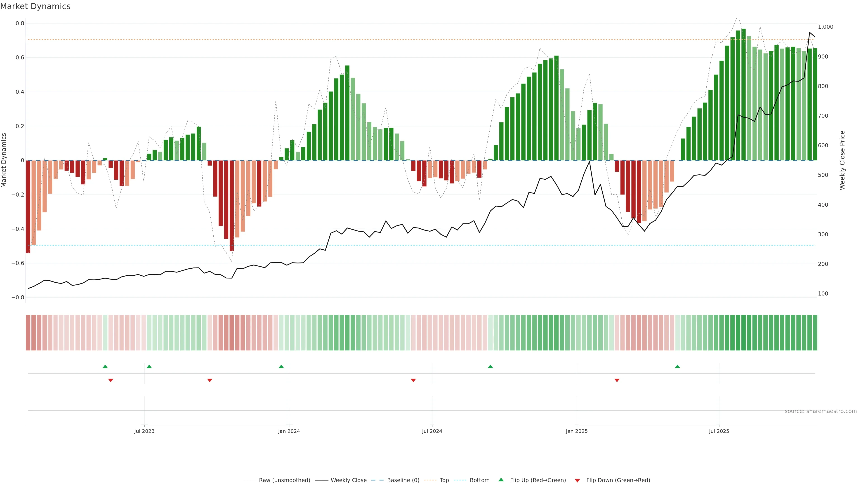Viewport: 868px width, 488px height.
Task: Click the Jul 2025 x-axis label
Action: click(x=719, y=431)
